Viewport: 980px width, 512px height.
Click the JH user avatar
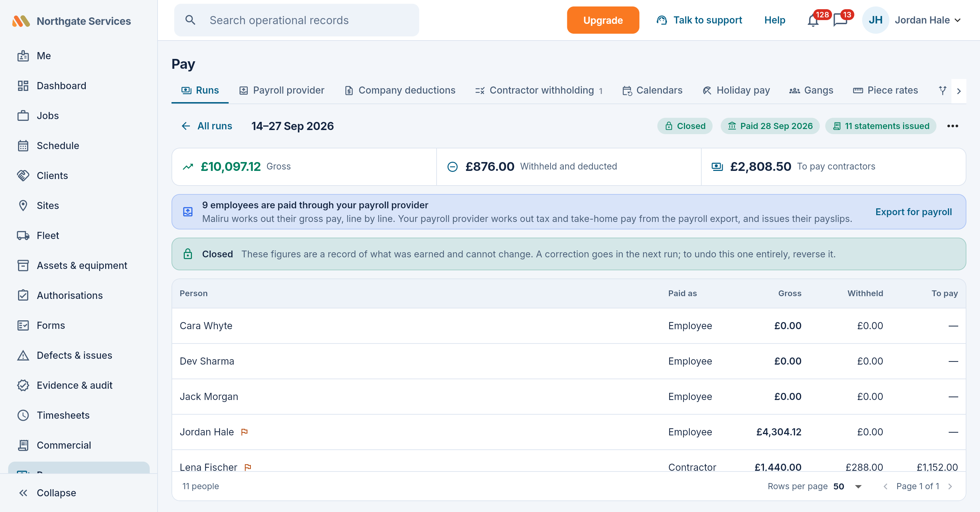(876, 20)
